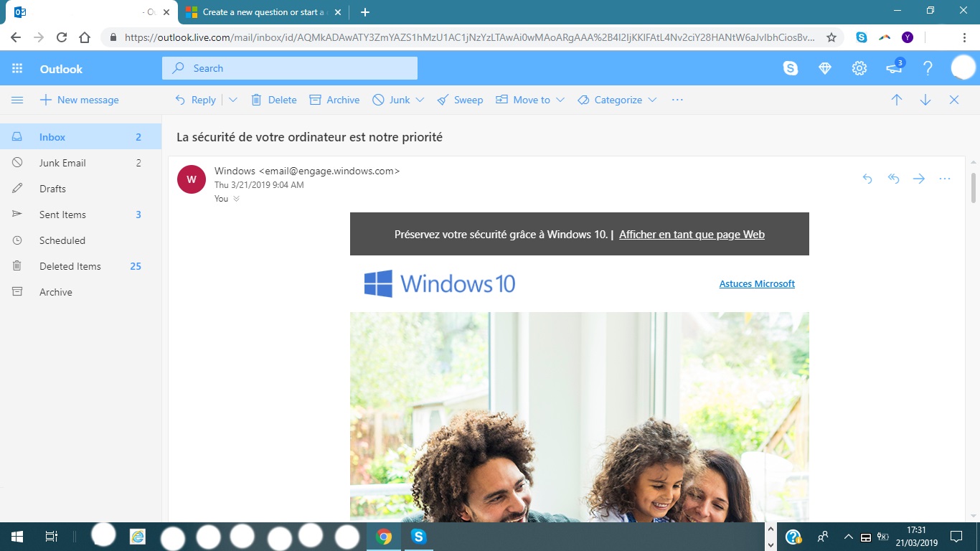Open the Scheduled folder
The width and height of the screenshot is (980, 551).
point(80,240)
